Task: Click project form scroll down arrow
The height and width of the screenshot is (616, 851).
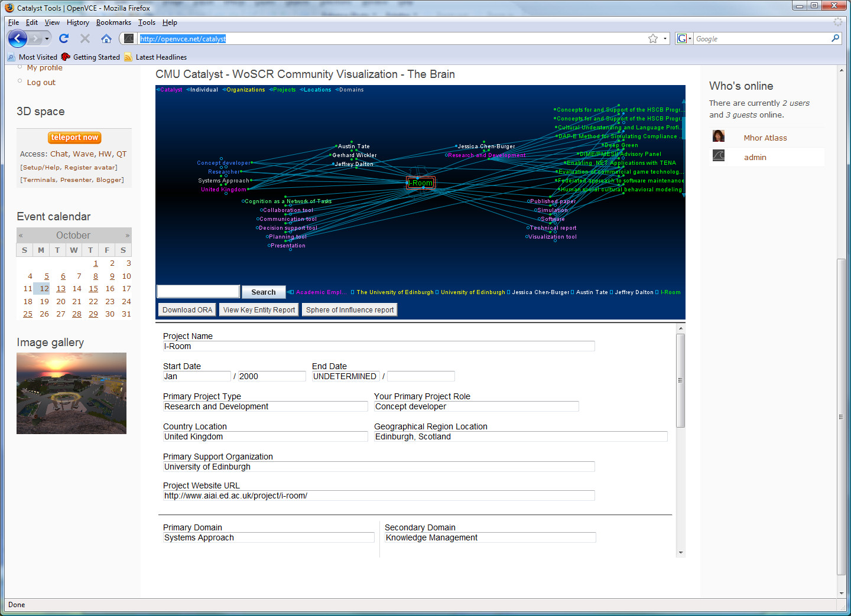Action: tap(681, 553)
